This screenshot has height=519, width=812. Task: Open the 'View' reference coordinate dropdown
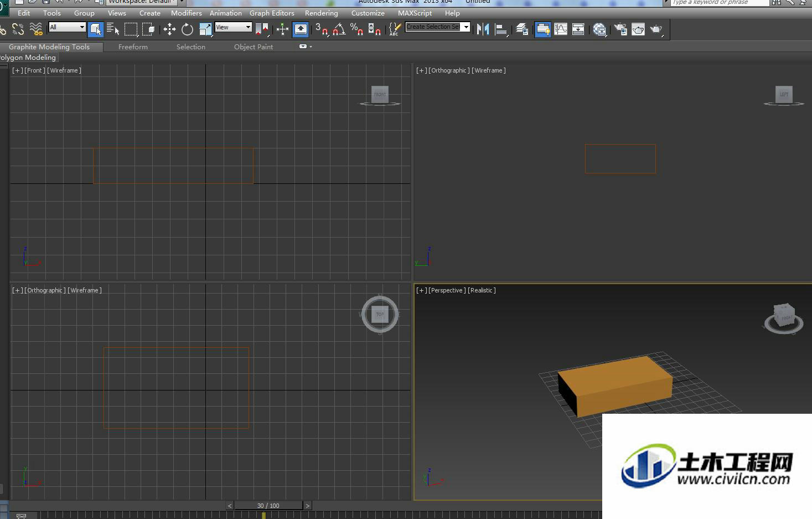(x=233, y=27)
